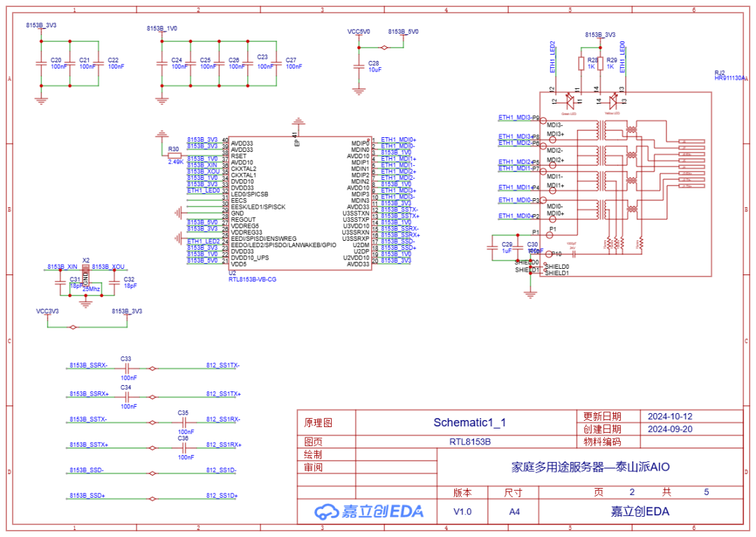
Task: Click the RTL8153B page name in title block
Action: point(470,442)
